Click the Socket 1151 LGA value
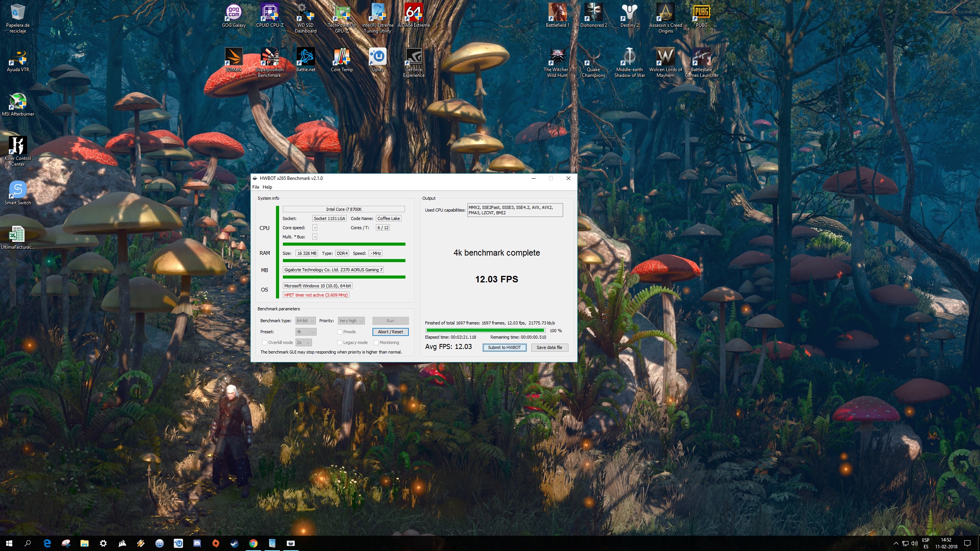The width and height of the screenshot is (980, 551). click(x=329, y=218)
